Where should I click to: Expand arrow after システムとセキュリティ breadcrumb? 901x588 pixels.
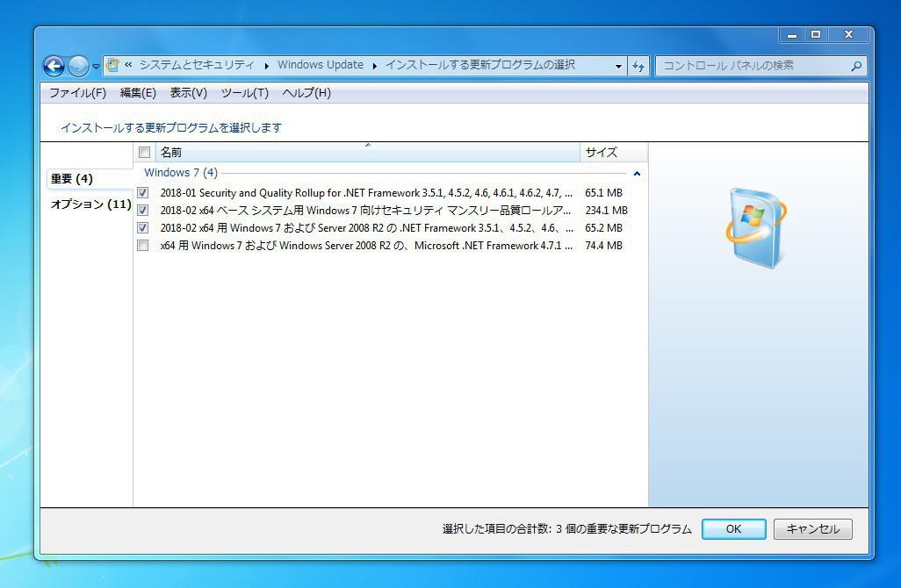pyautogui.click(x=267, y=66)
